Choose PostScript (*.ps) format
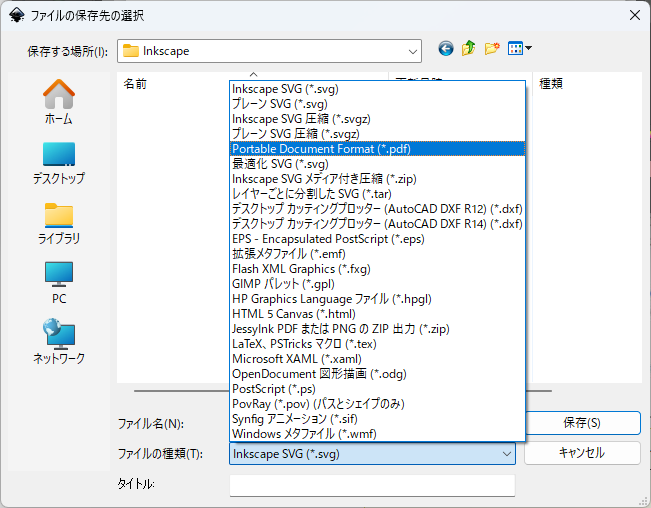 point(377,389)
